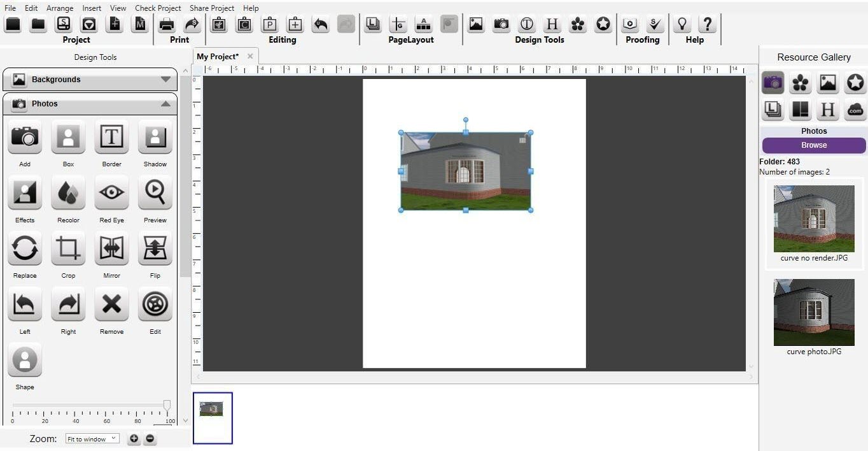Open the photo Effects tool

click(25, 192)
